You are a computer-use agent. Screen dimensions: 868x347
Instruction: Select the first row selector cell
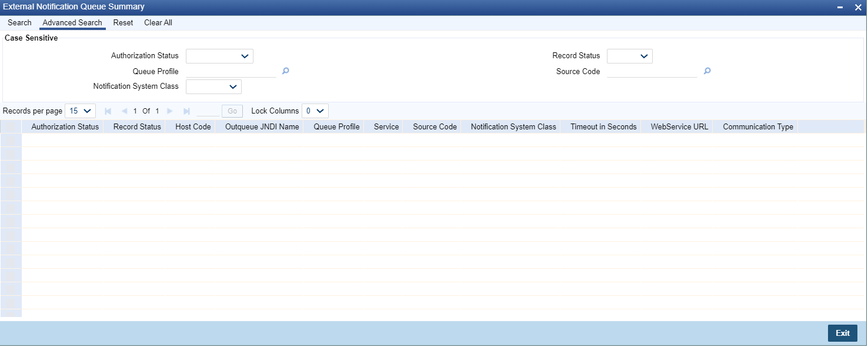pos(11,140)
